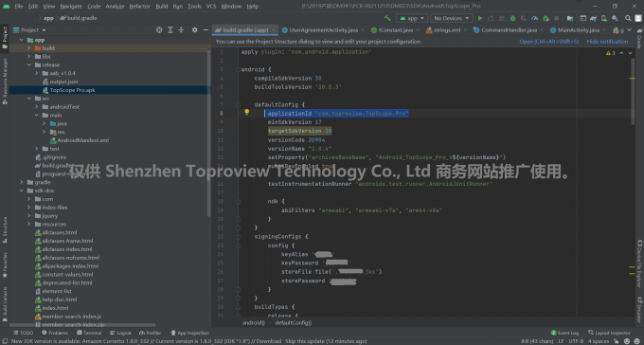This screenshot has height=345, width=644.
Task: Open the Project view mode dropdown
Action: click(x=30, y=30)
